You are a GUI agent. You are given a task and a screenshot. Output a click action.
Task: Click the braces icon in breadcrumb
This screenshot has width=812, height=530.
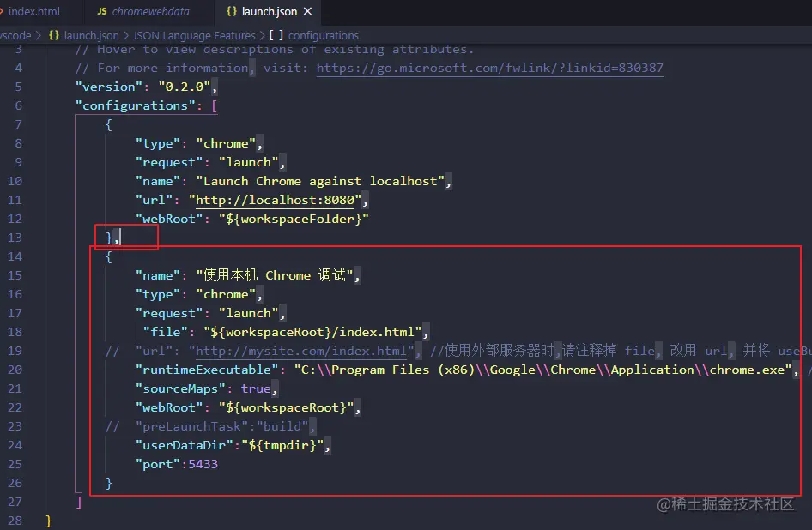pos(53,35)
